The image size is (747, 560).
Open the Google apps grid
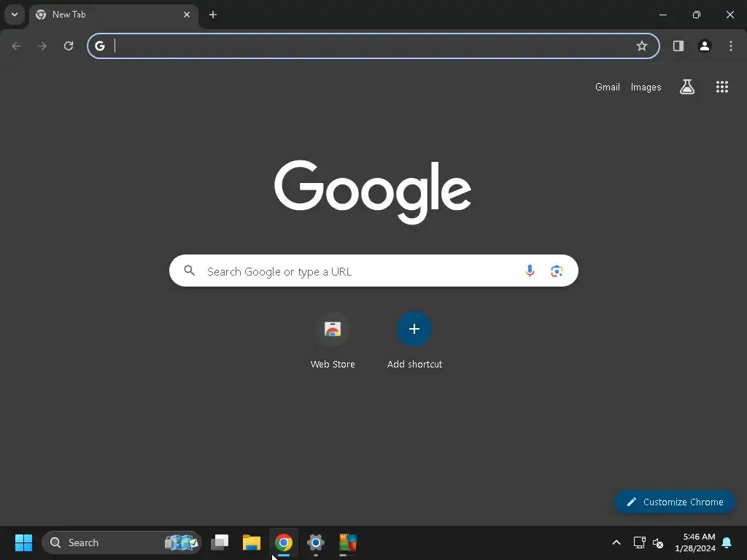click(x=721, y=87)
